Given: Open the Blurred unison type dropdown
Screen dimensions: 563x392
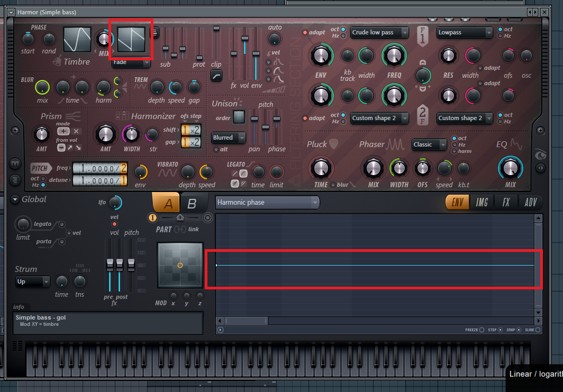Looking at the screenshot, I should coord(229,138).
